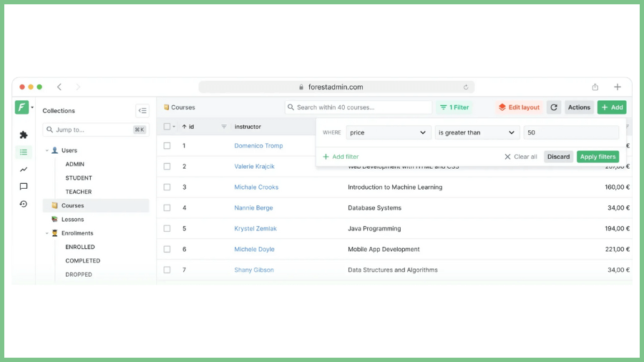The image size is (644, 362).
Task: Open the data list view icon
Action: pyautogui.click(x=24, y=152)
